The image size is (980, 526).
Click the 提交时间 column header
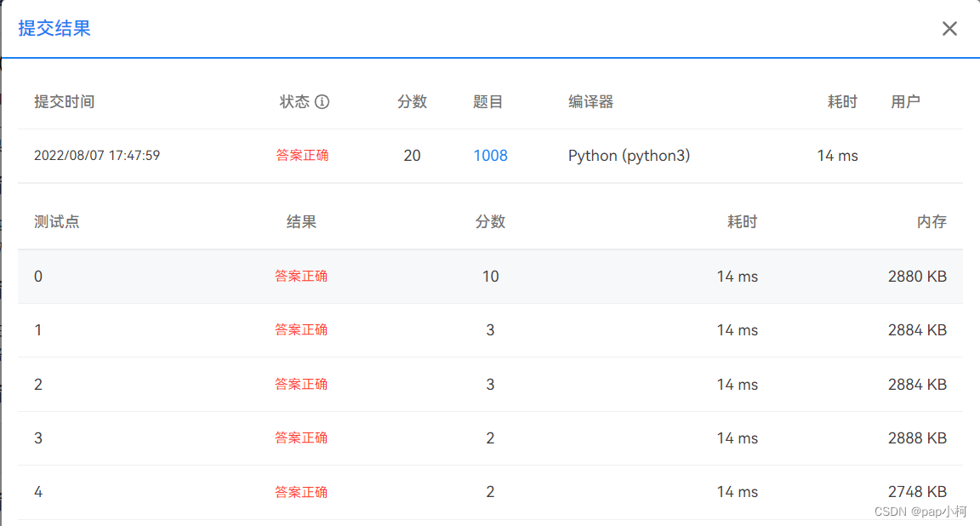coord(66,100)
